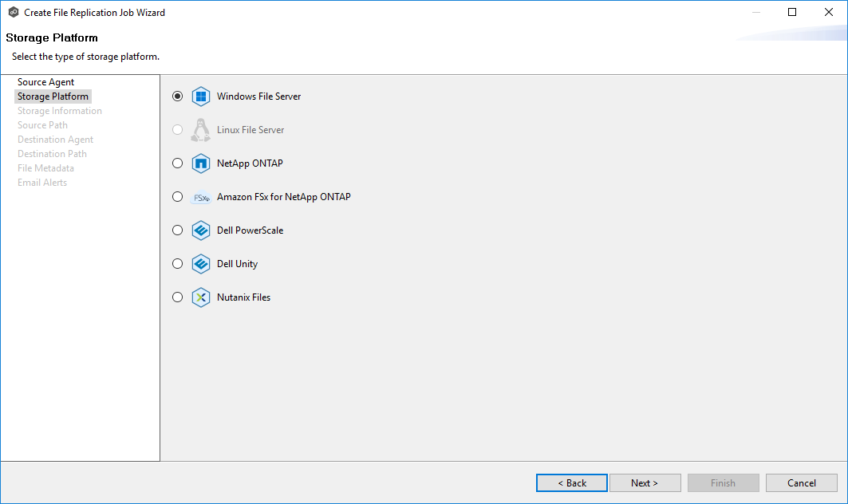Click the Storage Platform page heading
The image size is (848, 504).
(52, 37)
